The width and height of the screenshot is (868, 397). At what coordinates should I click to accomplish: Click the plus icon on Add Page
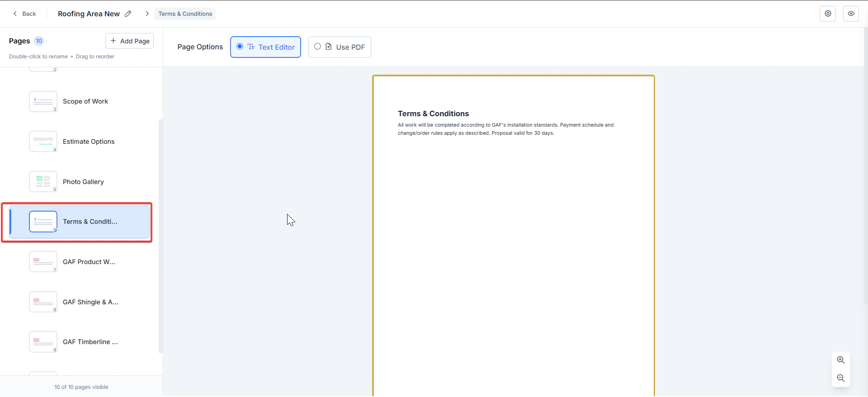point(113,41)
